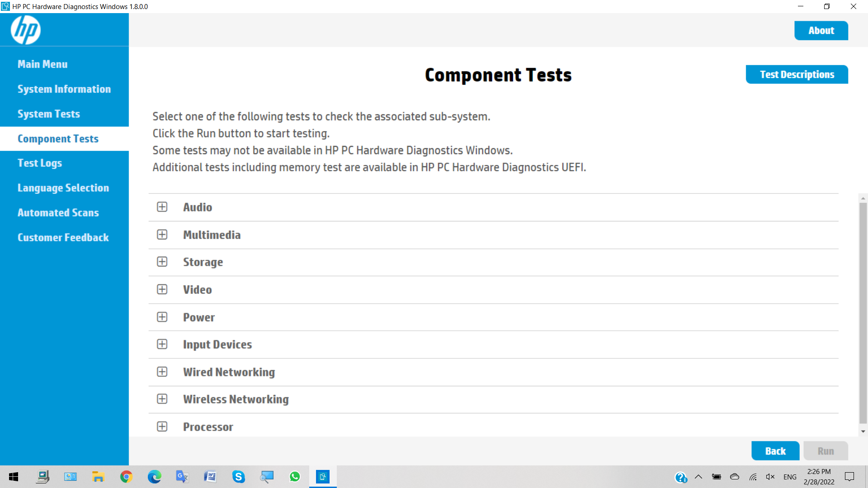This screenshot has width=868, height=488.
Task: Expand the Power test category
Action: tap(162, 317)
